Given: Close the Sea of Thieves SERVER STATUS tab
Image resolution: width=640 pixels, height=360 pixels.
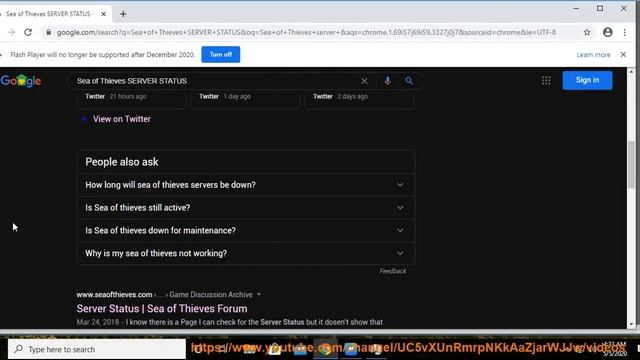Looking at the screenshot, I should tap(104, 14).
